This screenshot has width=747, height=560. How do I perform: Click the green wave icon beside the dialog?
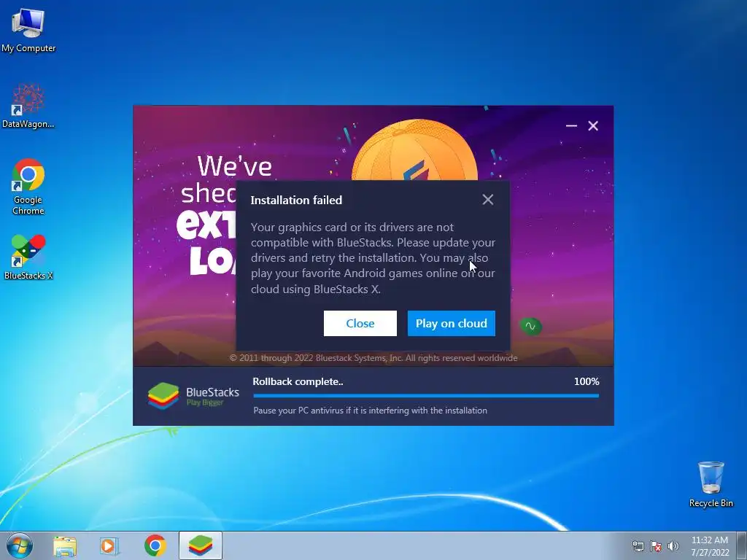530,326
